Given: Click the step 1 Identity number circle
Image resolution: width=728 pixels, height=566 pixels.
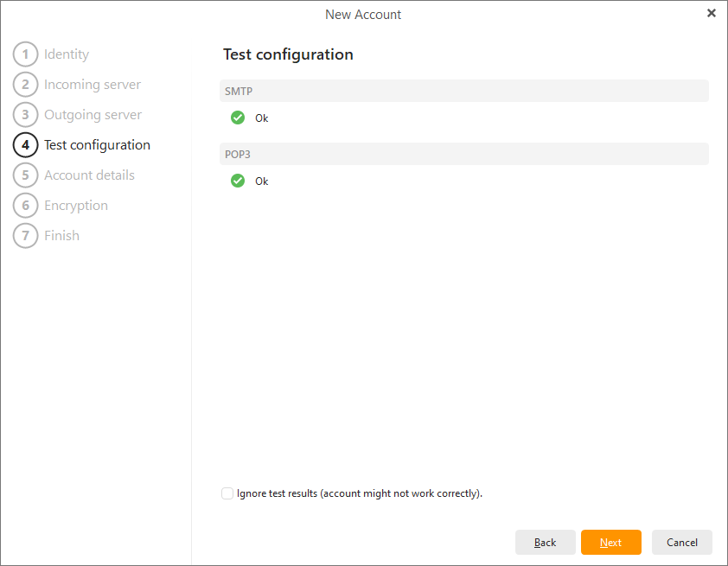Looking at the screenshot, I should 26,54.
